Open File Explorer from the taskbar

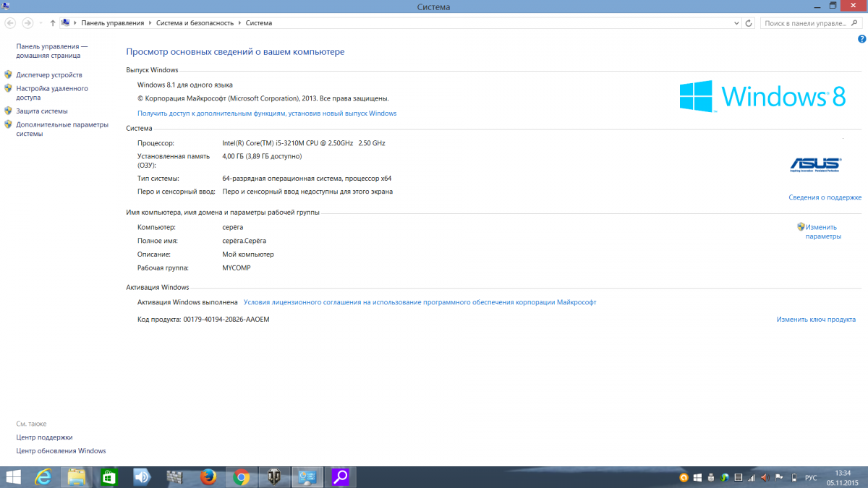pos(77,477)
